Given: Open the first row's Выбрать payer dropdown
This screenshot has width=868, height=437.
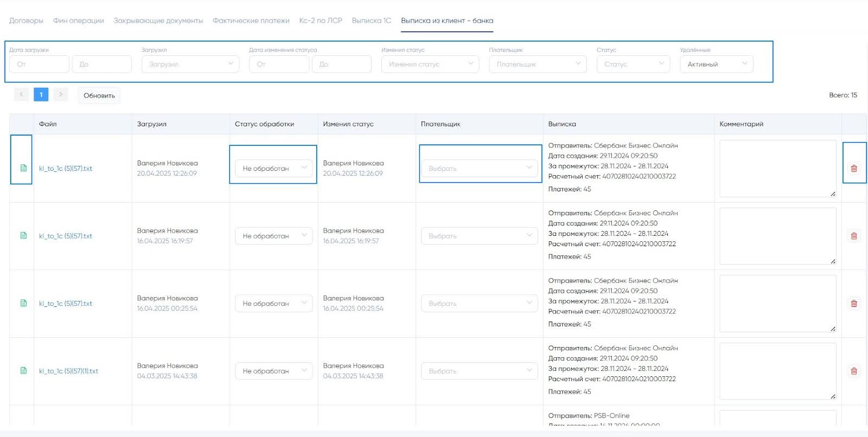Looking at the screenshot, I should 480,168.
